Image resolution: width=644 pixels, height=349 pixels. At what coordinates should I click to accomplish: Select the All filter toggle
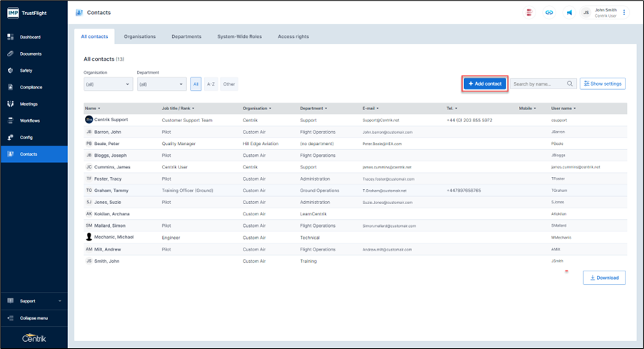196,84
